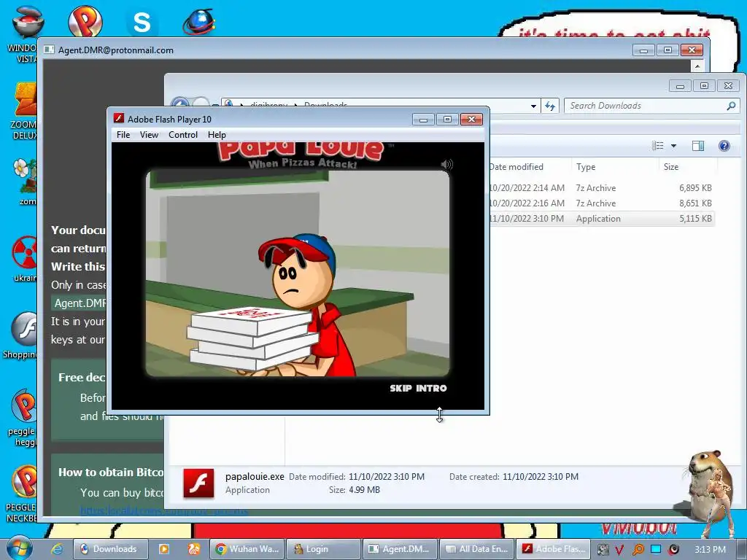The width and height of the screenshot is (747, 560).
Task: Click the change your view icon
Action: pyautogui.click(x=658, y=146)
